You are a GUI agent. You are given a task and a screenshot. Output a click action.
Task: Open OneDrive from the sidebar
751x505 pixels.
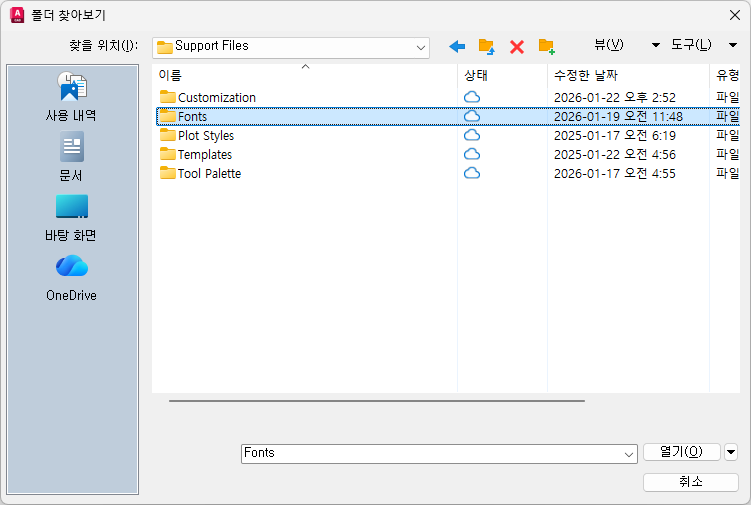(71, 277)
